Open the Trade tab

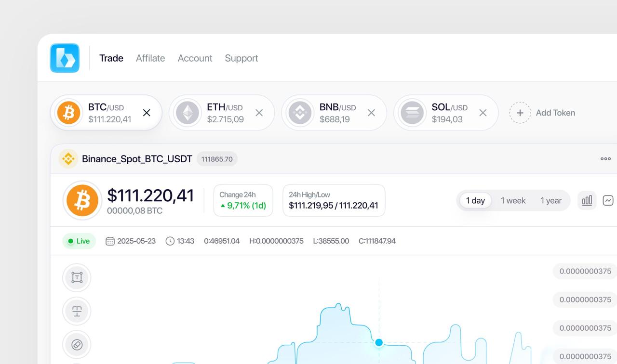111,58
